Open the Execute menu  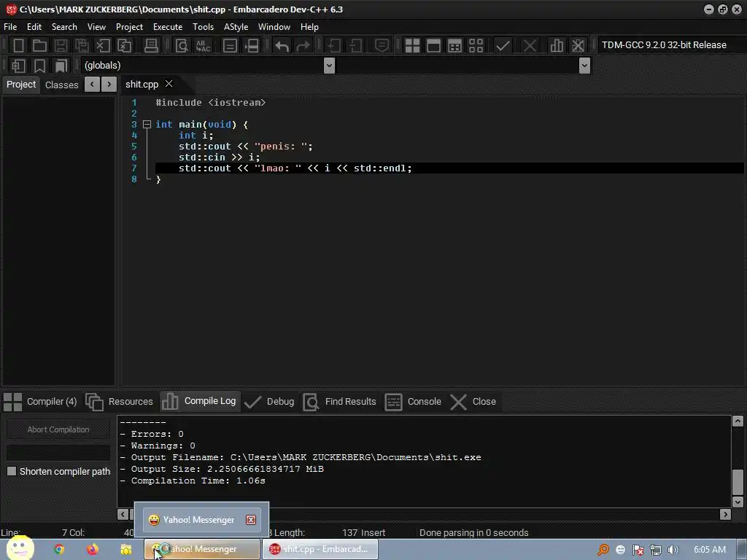168,27
